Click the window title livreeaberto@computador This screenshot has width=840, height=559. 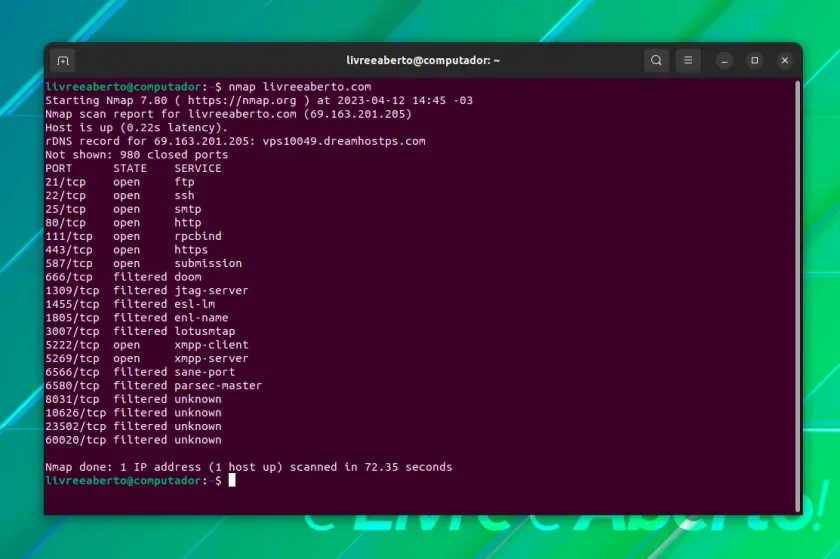pos(423,61)
